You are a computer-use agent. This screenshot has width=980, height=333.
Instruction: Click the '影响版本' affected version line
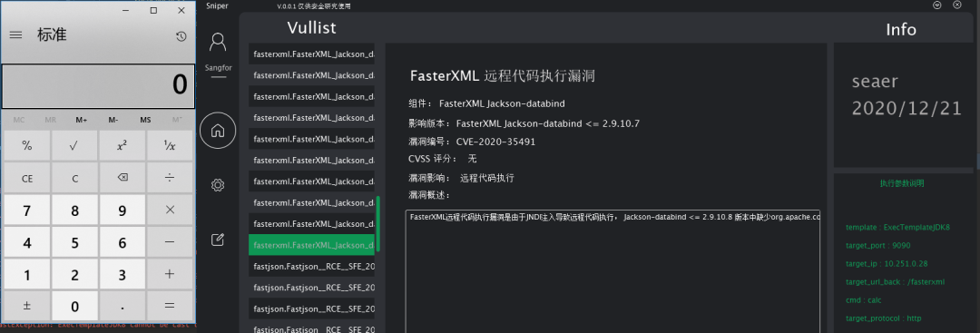pyautogui.click(x=524, y=123)
